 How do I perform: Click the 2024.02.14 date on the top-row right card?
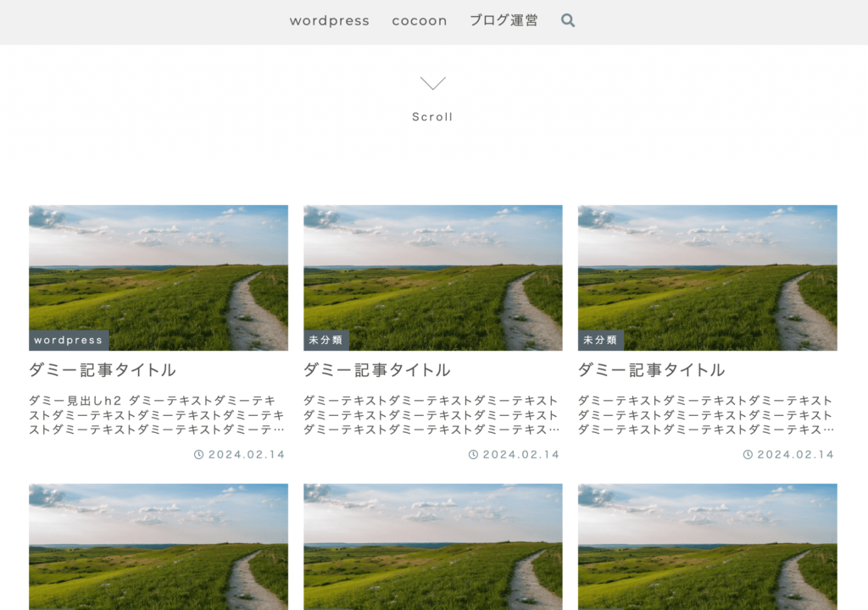pos(795,454)
